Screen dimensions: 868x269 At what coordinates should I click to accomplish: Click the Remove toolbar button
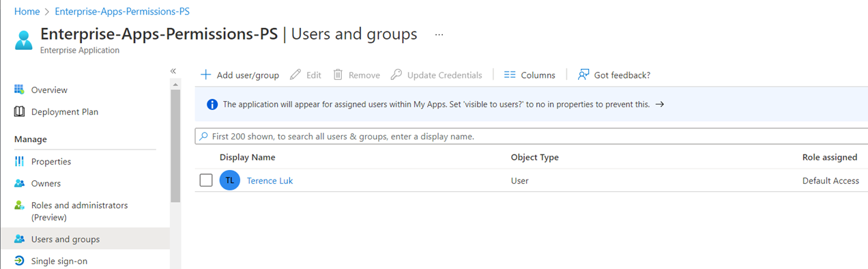point(356,75)
